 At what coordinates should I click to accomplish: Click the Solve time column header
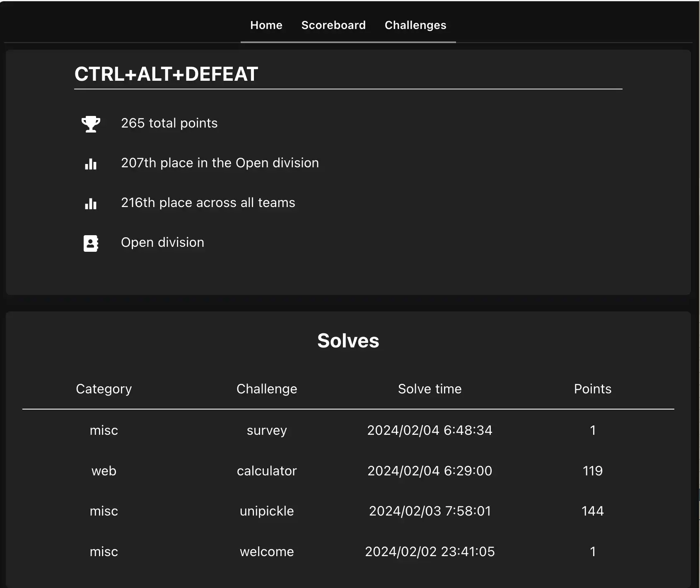click(x=430, y=389)
